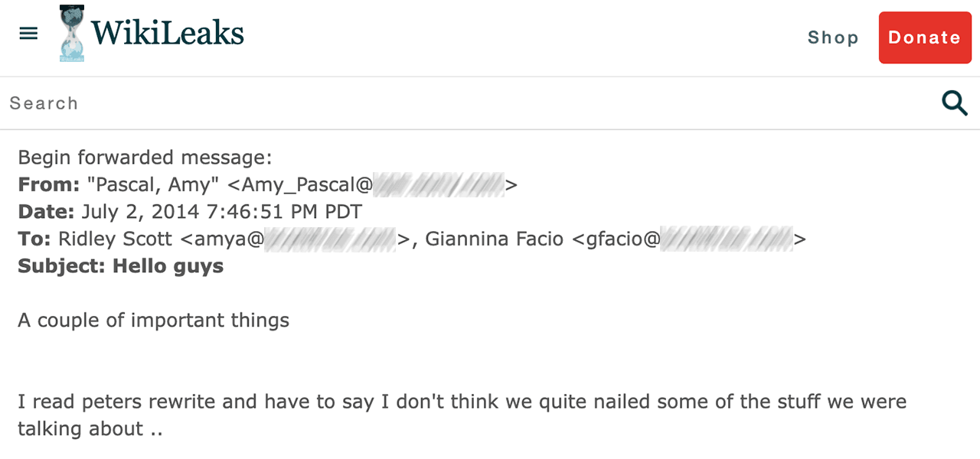This screenshot has width=980, height=459.
Task: Click the subject line "Hello guys"
Action: click(168, 266)
